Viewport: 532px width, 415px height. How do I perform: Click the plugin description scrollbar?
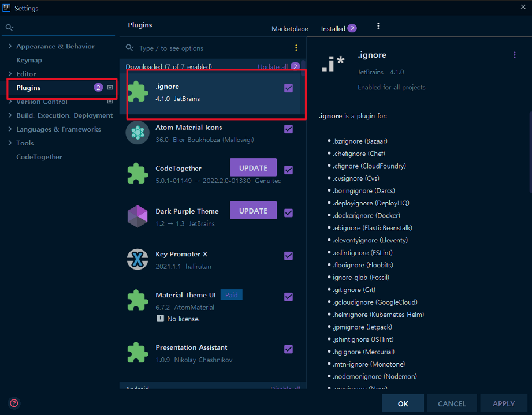point(530,152)
